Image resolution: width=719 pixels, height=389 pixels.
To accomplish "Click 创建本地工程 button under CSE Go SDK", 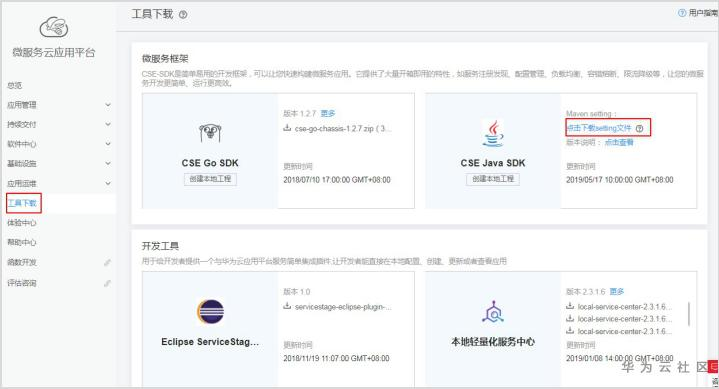I will pyautogui.click(x=210, y=179).
